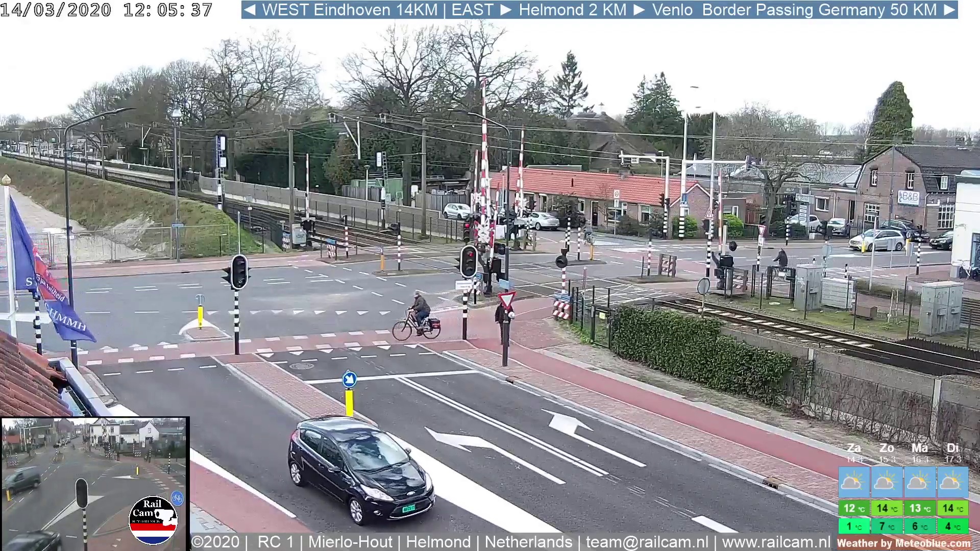The width and height of the screenshot is (980, 551).
Task: Click Zo 15-3 weather forecast icon
Action: click(x=886, y=482)
